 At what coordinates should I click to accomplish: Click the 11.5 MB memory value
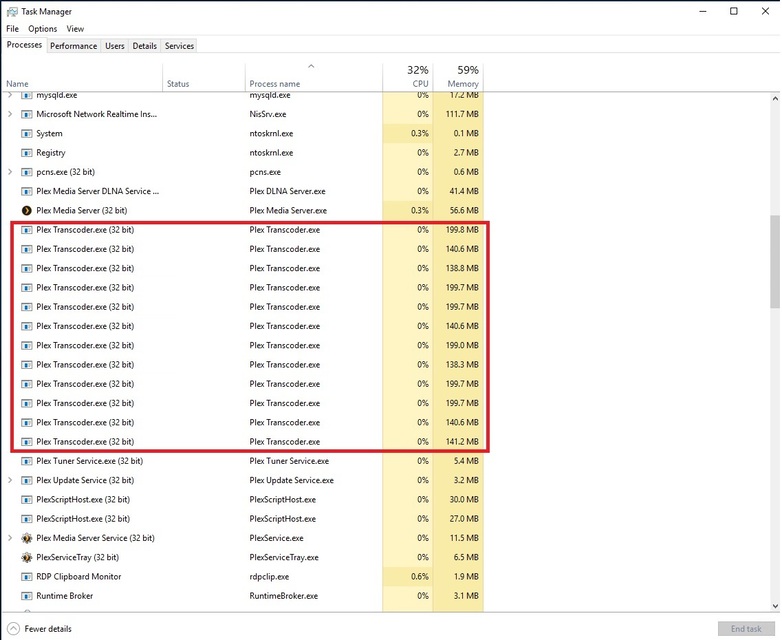(465, 538)
